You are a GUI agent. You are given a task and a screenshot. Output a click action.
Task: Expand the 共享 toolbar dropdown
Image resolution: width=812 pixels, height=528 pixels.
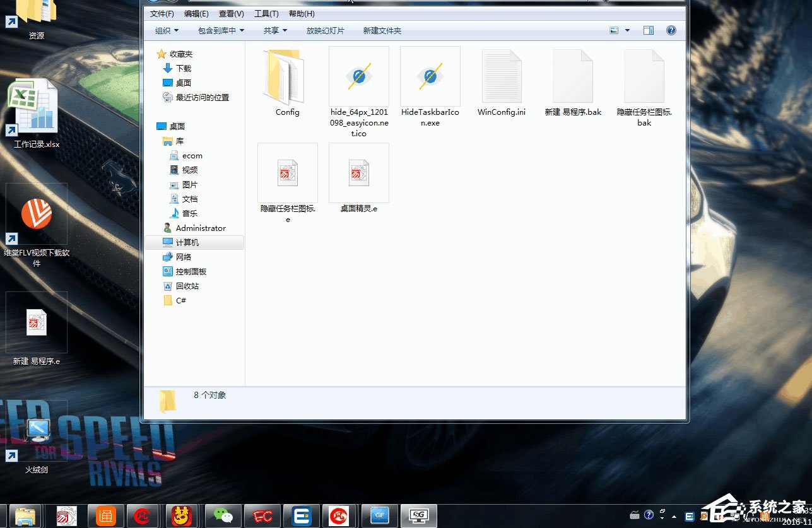(x=275, y=30)
